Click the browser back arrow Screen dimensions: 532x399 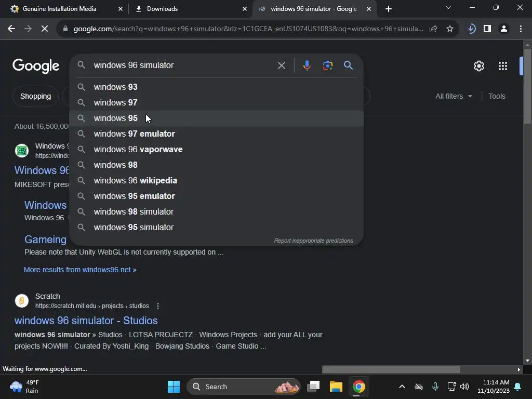click(x=11, y=29)
